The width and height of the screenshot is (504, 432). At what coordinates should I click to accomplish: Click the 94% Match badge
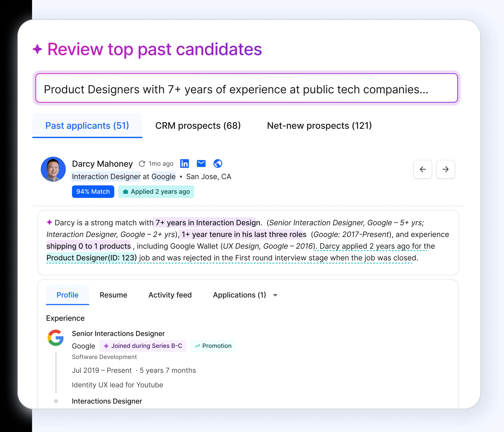[93, 192]
